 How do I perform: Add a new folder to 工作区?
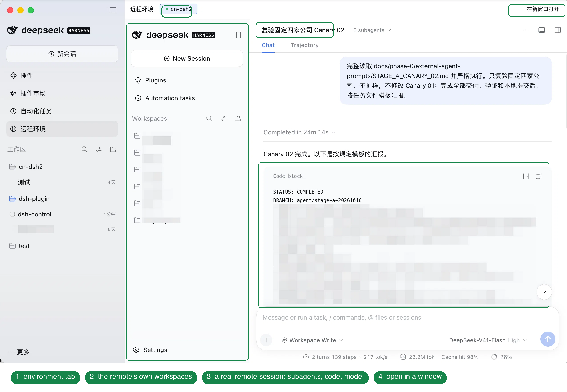113,149
